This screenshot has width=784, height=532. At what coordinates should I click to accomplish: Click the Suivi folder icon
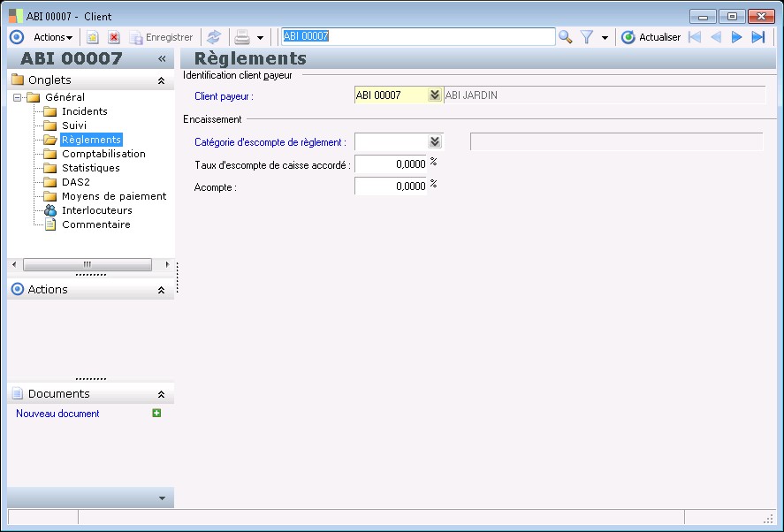pos(50,125)
